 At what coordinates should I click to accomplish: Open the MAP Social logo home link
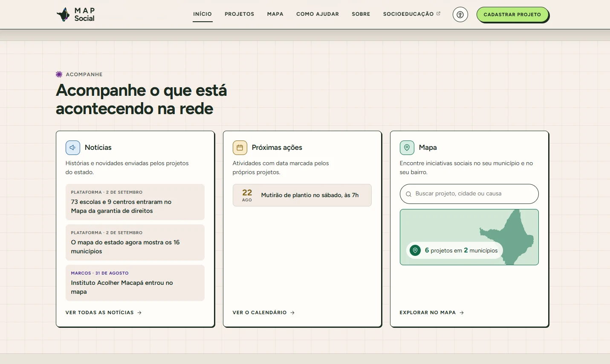pyautogui.click(x=75, y=14)
